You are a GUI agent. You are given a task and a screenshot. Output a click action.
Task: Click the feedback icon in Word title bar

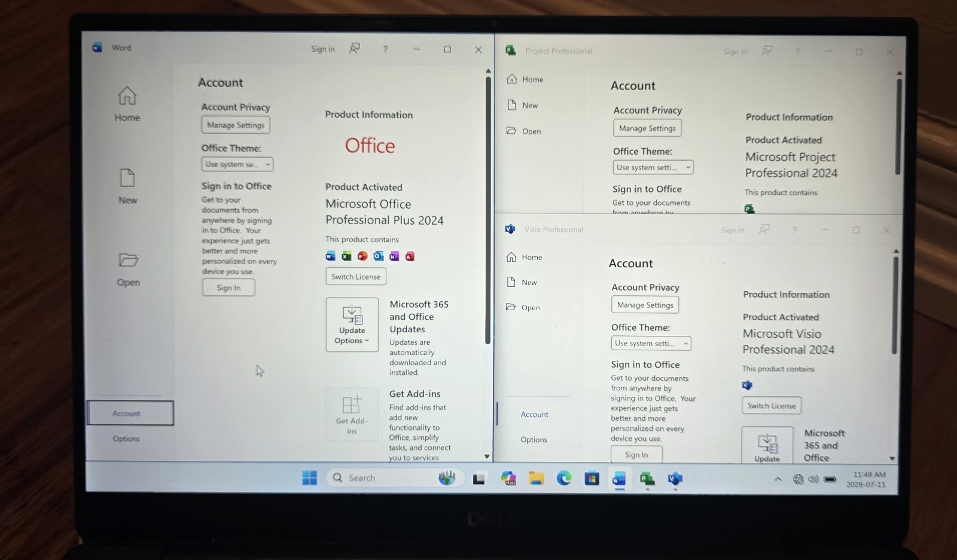coord(355,49)
